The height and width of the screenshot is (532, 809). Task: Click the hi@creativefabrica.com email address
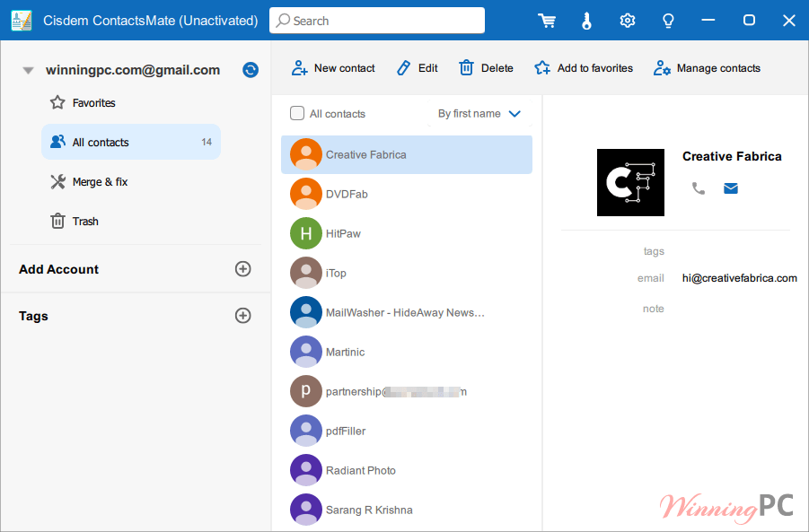tap(739, 278)
